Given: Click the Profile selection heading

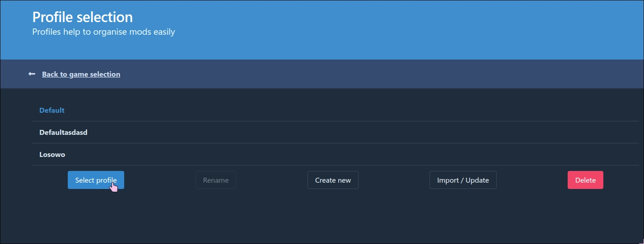Looking at the screenshot, I should [x=83, y=17].
